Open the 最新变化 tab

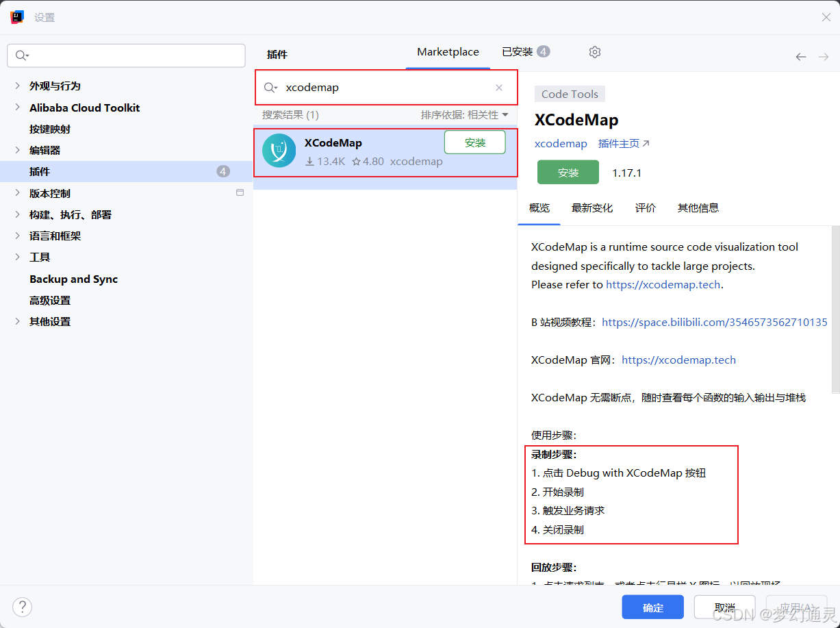tap(592, 208)
